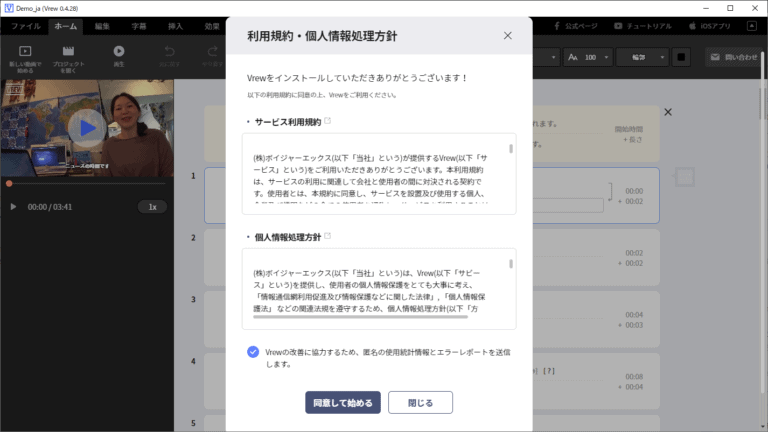Screen dimensions: 768x432
Task: Click the black color swatch in toolbar
Action: coord(680,57)
